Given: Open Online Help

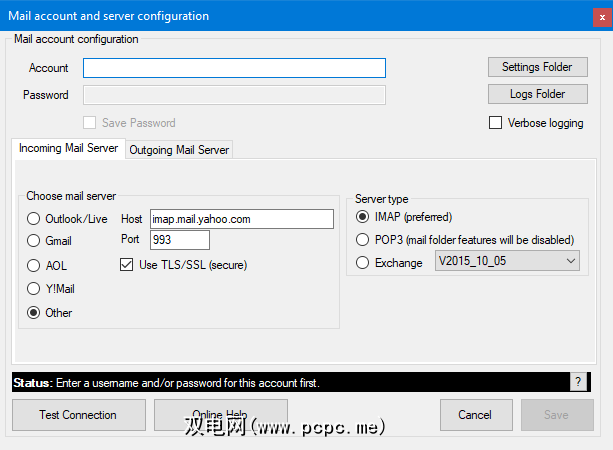Looking at the screenshot, I should tap(221, 415).
